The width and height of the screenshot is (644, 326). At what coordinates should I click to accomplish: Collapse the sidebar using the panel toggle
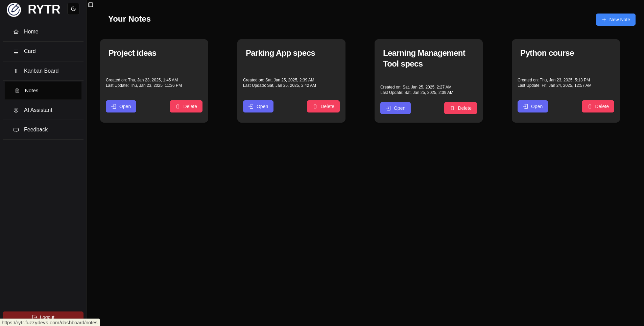click(90, 4)
